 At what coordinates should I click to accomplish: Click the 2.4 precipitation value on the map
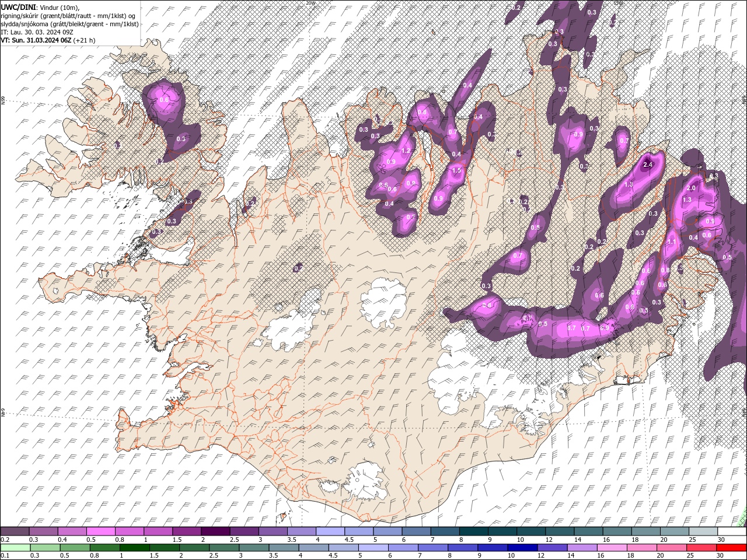point(647,164)
